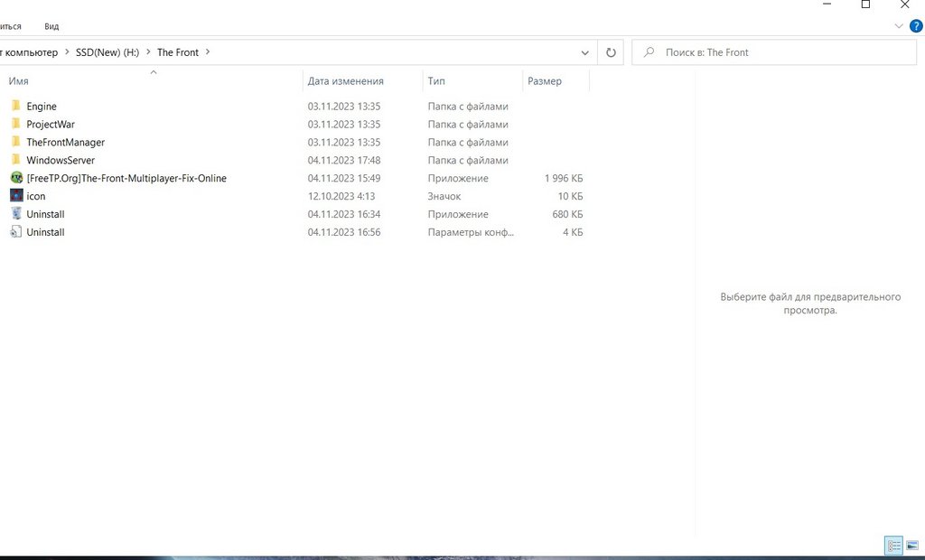
Task: Open the Engine folder icon
Action: click(16, 107)
